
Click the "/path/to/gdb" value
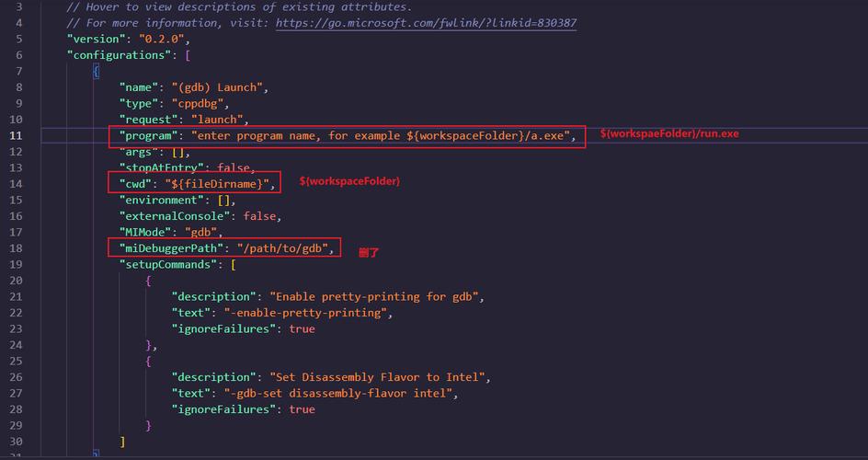click(x=285, y=248)
